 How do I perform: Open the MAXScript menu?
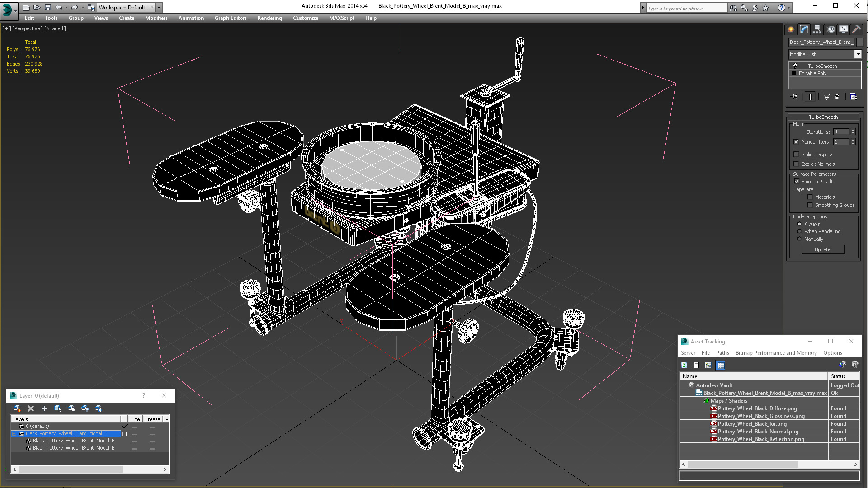(x=342, y=18)
